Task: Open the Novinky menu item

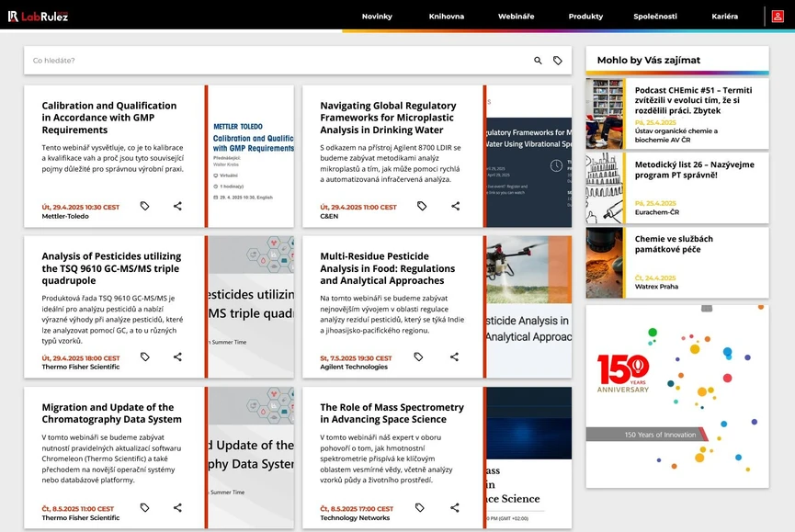Action: click(x=377, y=17)
